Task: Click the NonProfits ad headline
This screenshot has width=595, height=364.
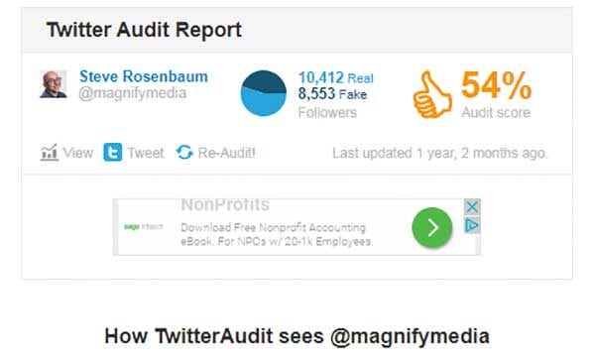Action: [225, 204]
